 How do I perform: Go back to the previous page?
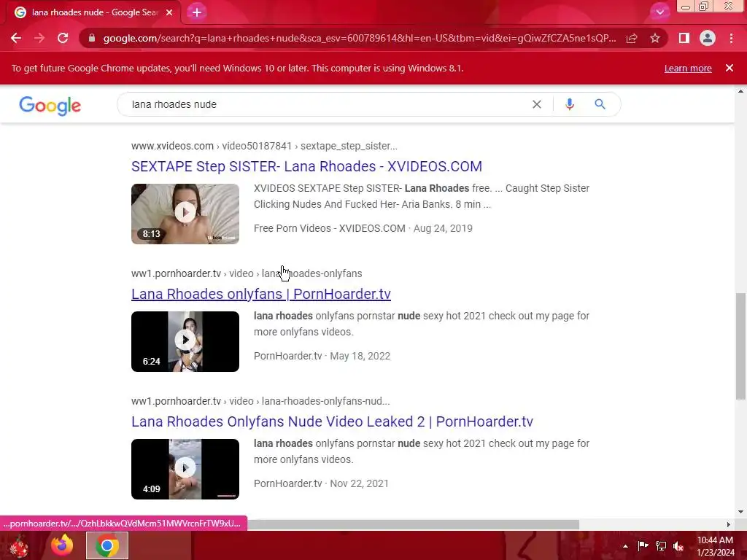click(x=16, y=38)
